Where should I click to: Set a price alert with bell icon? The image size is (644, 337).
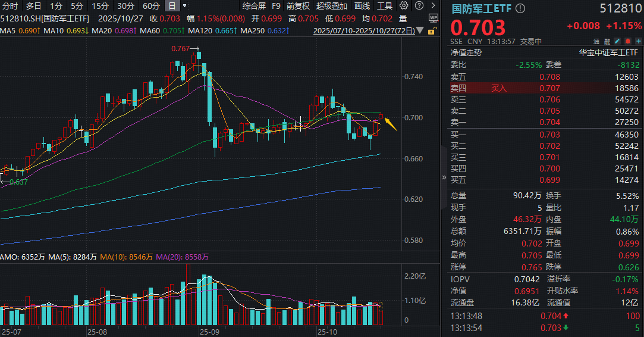pyautogui.click(x=627, y=42)
